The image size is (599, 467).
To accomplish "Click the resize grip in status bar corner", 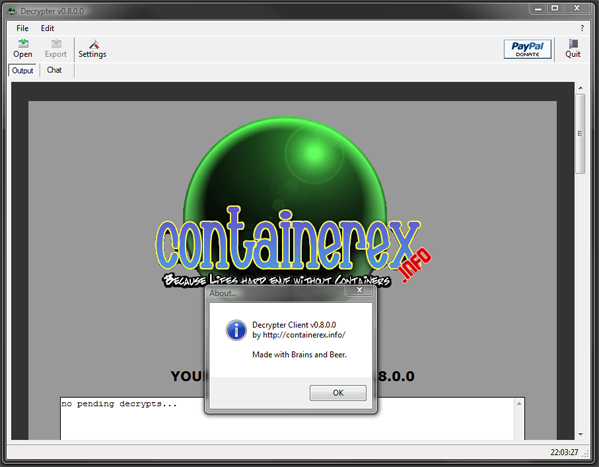I will 586,453.
